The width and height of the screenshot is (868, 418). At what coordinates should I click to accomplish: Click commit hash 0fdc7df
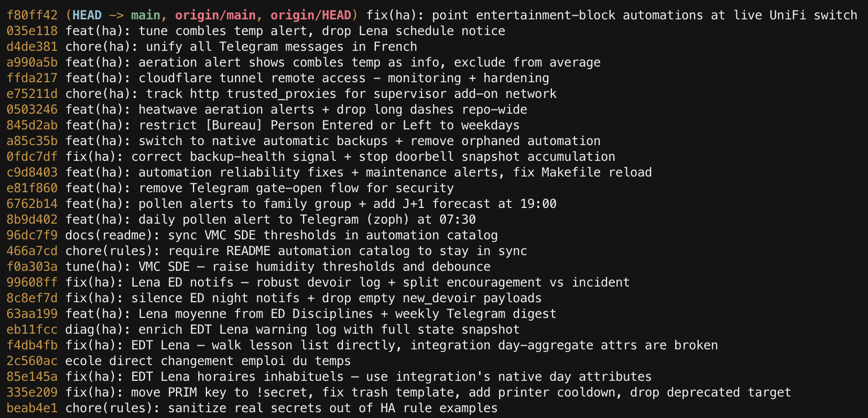click(x=32, y=157)
